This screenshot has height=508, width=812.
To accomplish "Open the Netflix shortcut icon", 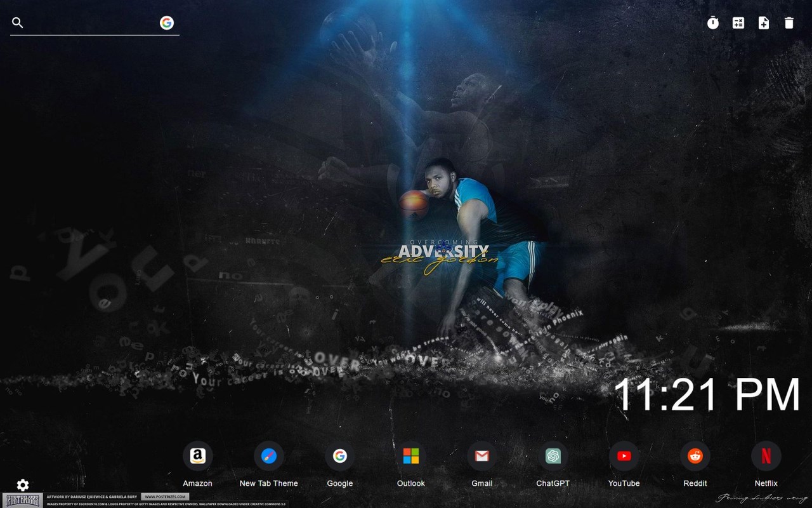I will click(x=766, y=456).
